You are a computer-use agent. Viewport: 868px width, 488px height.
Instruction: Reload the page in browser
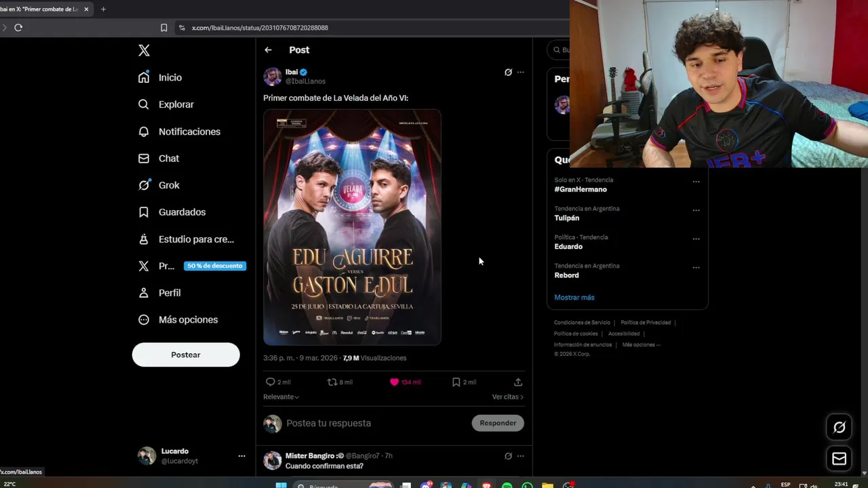pos(18,28)
